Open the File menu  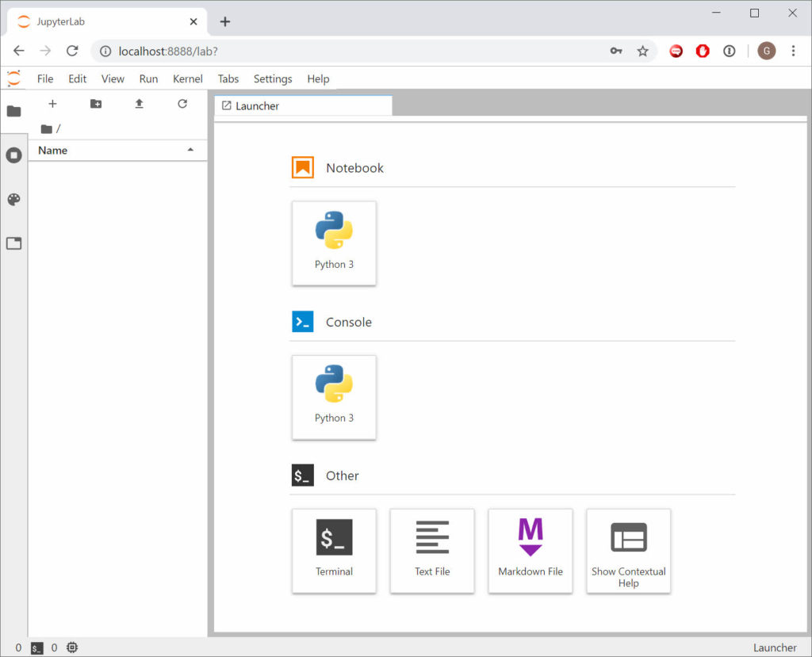(45, 78)
